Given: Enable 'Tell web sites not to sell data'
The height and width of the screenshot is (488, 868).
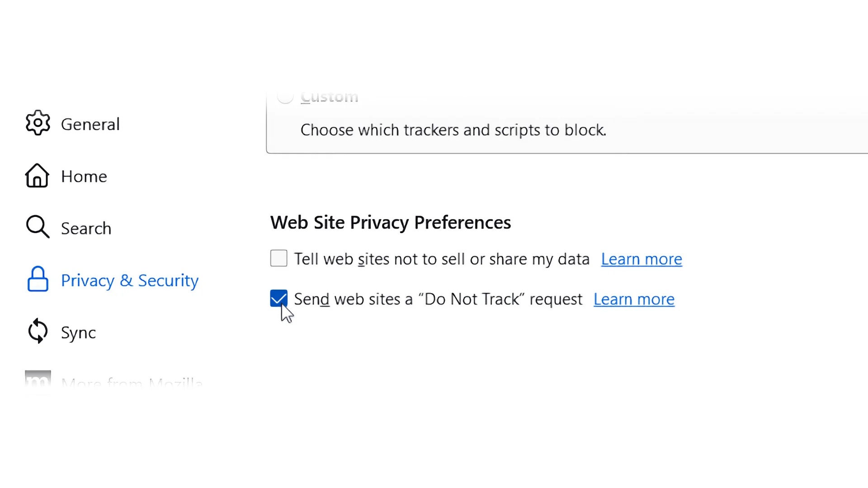Looking at the screenshot, I should pos(278,258).
